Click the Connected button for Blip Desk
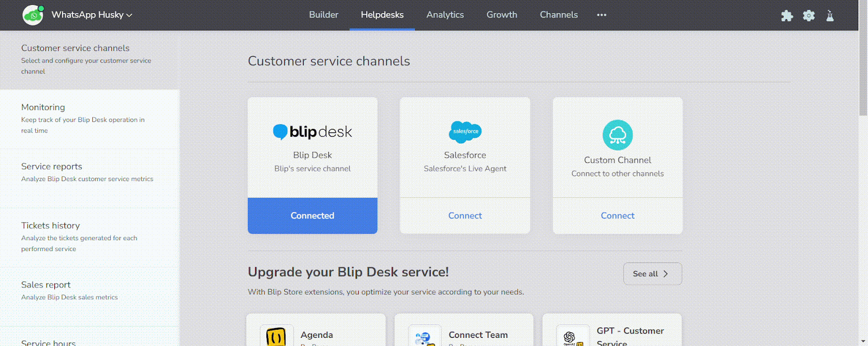This screenshot has height=346, width=868. pyautogui.click(x=312, y=216)
